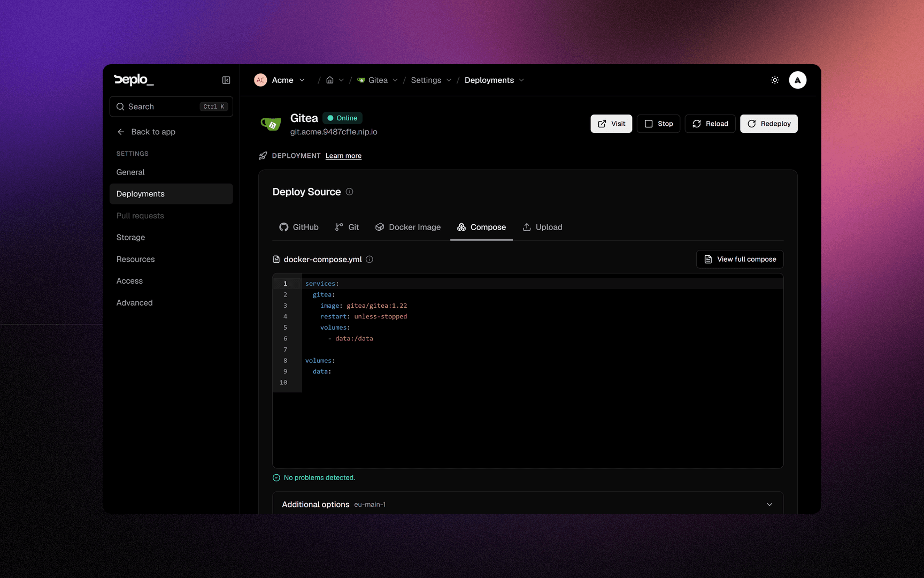
Task: Switch to the Upload tab
Action: (542, 227)
